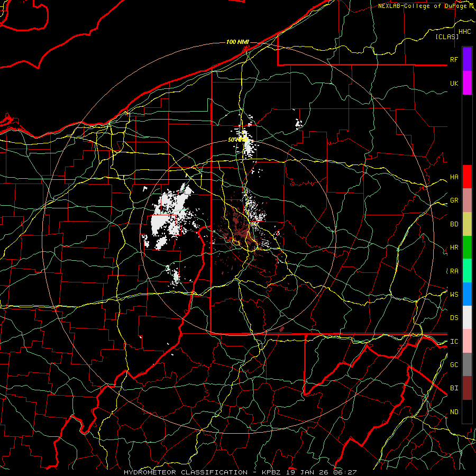
Task: Click the 50 NMI range ring label
Action: tap(237, 140)
